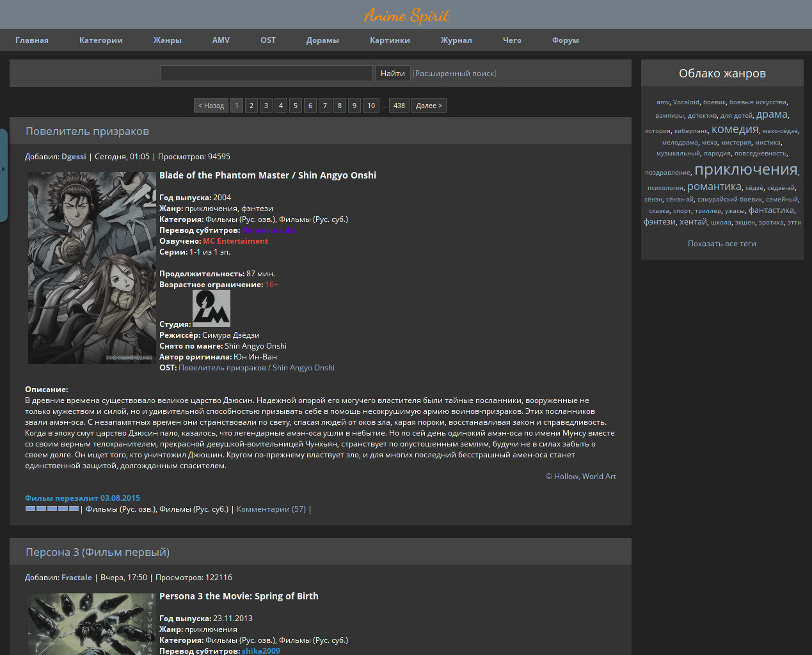The image size is (812, 655).
Task: Click the search input field
Action: pos(266,74)
